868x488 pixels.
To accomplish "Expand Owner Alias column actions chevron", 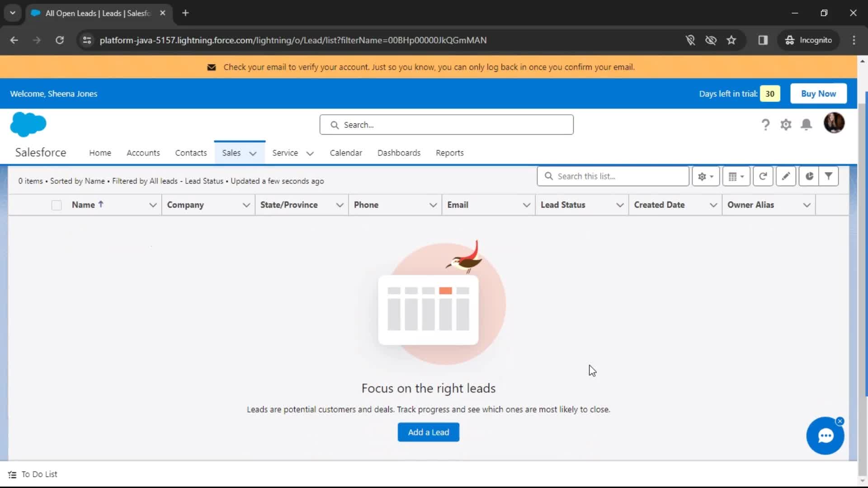I will [807, 205].
